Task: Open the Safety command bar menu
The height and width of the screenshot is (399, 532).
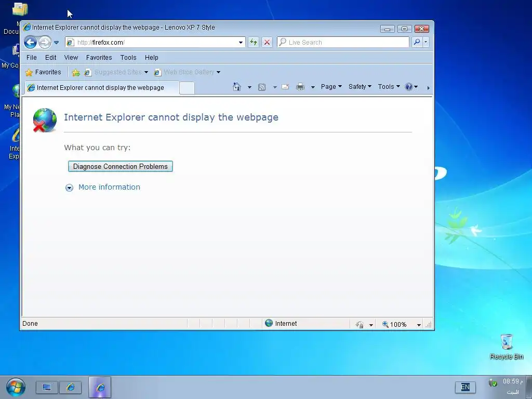Action: [x=360, y=87]
